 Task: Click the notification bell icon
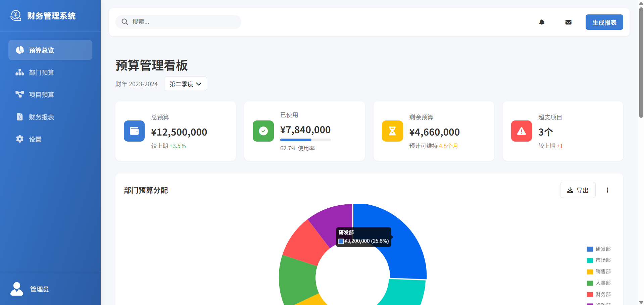click(542, 22)
